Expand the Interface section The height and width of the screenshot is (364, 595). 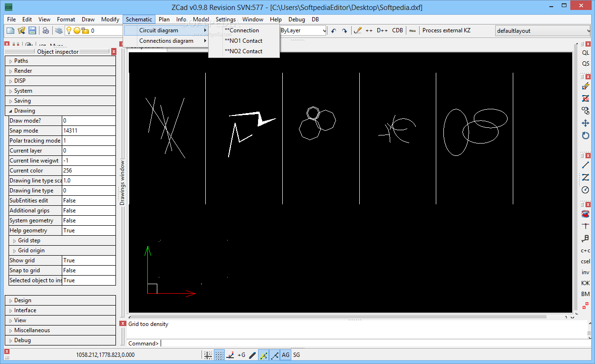tap(60, 310)
